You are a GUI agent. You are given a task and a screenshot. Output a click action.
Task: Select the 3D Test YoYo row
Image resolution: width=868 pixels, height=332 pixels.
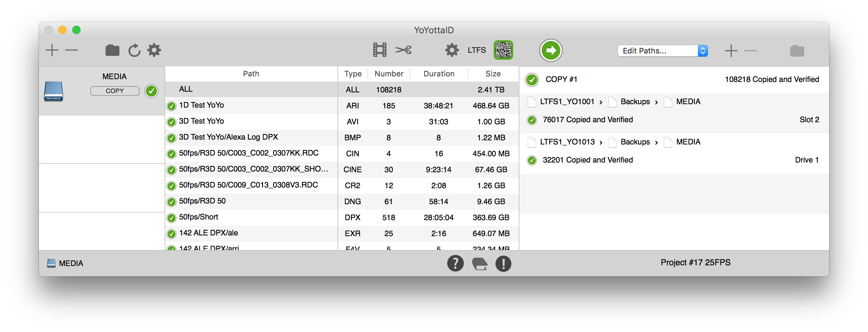coord(251,121)
